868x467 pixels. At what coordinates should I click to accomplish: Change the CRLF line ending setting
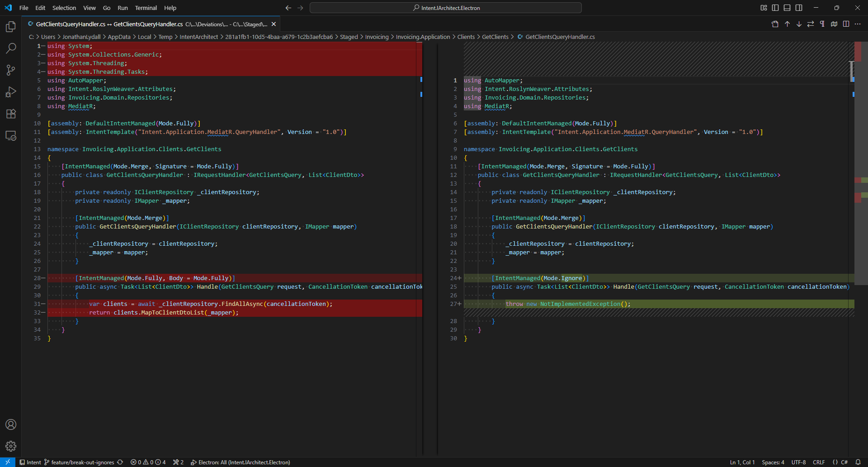(x=819, y=462)
